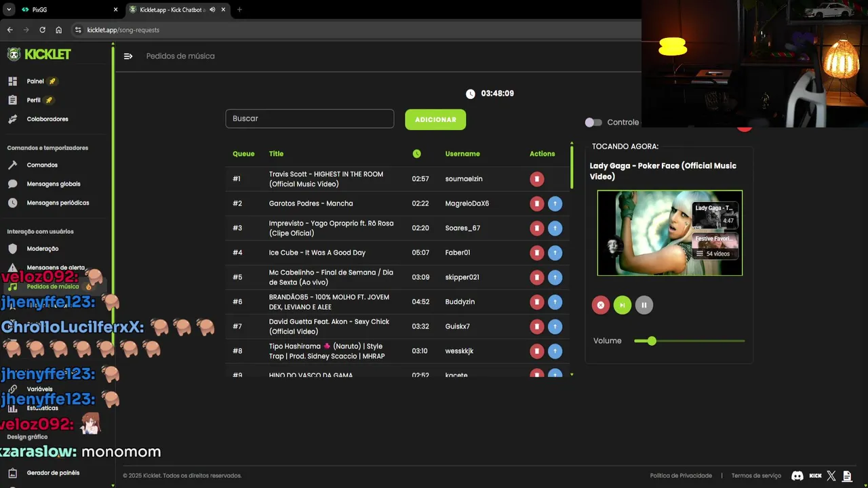Delete Travis Scott song from queue
The image size is (868, 488).
(536, 179)
